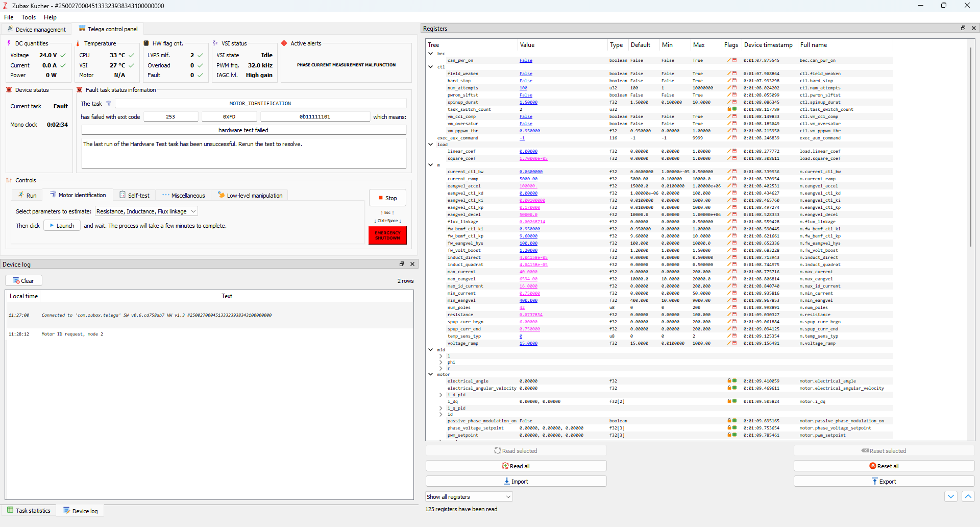The height and width of the screenshot is (527, 980).
Task: Launch the motor identification process
Action: point(62,226)
